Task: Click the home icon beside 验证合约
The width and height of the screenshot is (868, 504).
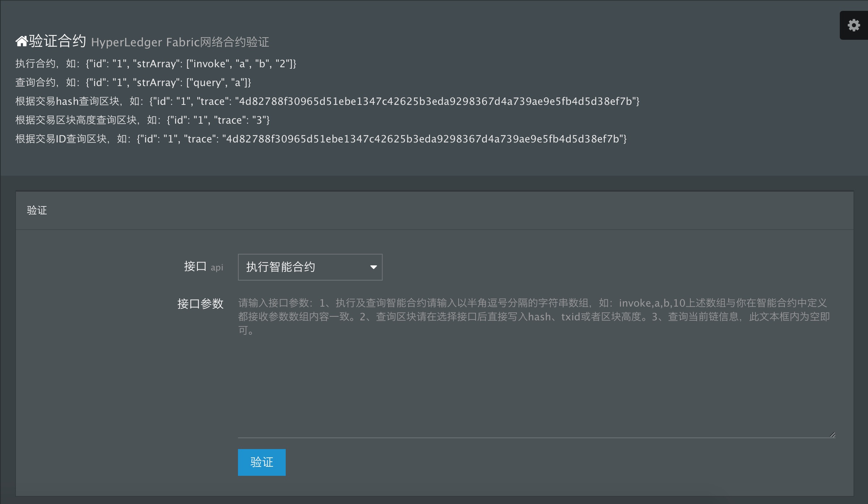Action: point(21,42)
